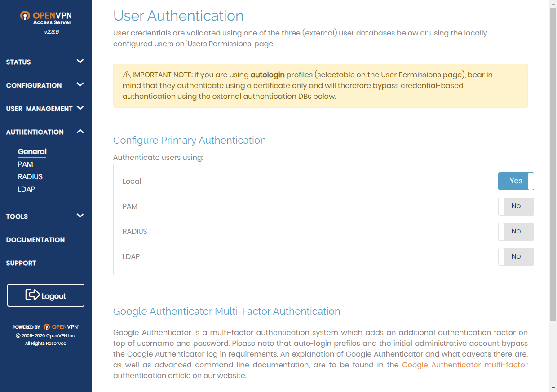Click the Authenticate users using label
The width and height of the screenshot is (557, 392).
click(x=158, y=158)
